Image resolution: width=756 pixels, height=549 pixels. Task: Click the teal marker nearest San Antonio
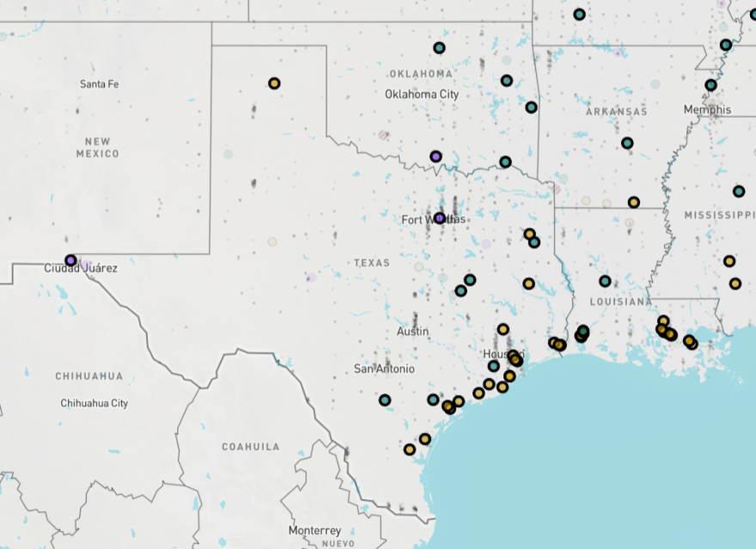coord(385,400)
